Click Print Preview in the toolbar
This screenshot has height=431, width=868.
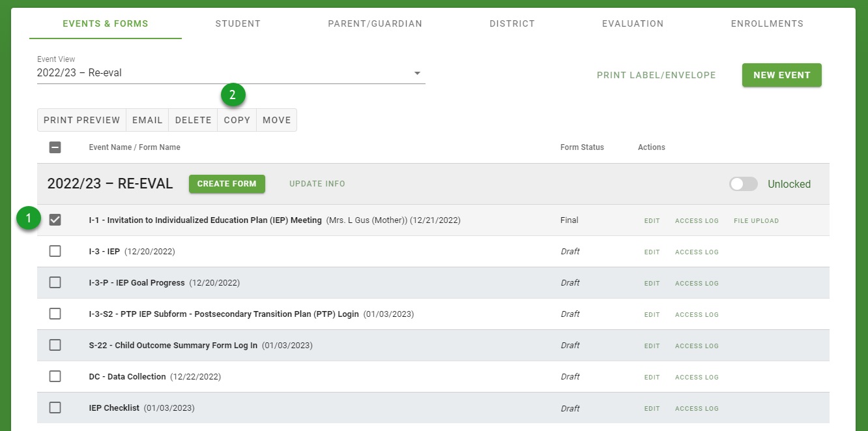[x=82, y=120]
